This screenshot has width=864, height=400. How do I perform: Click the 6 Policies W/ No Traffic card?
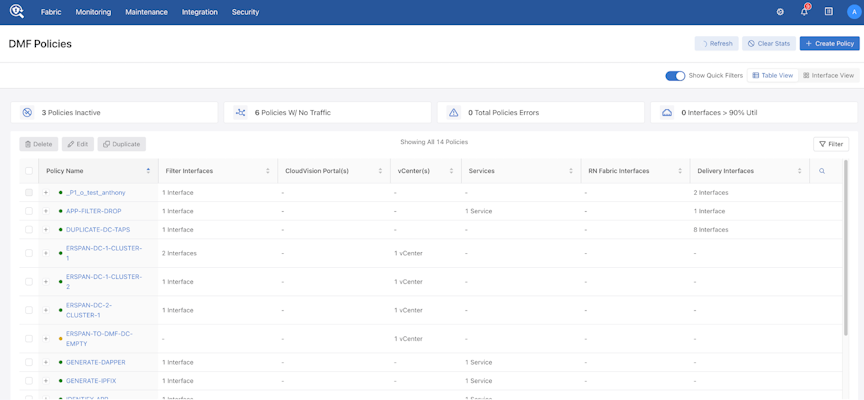click(x=327, y=112)
